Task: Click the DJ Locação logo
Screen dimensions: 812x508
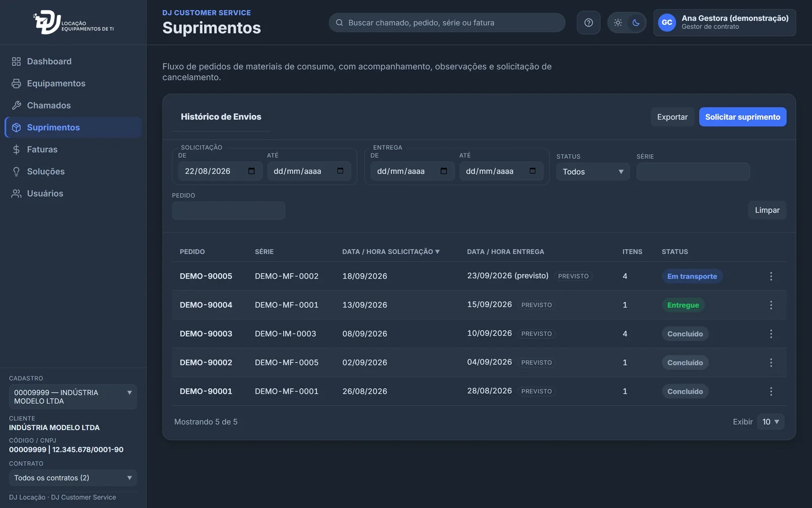Action: coord(74,22)
